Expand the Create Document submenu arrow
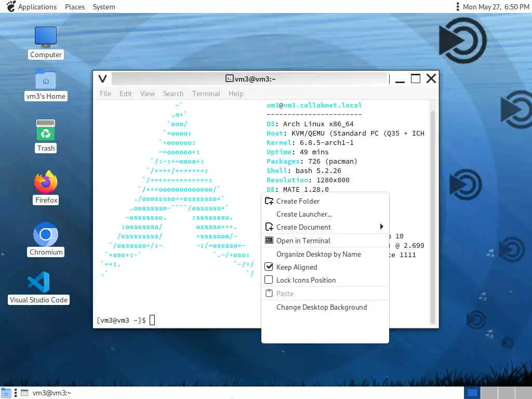532x399 pixels. (x=382, y=227)
